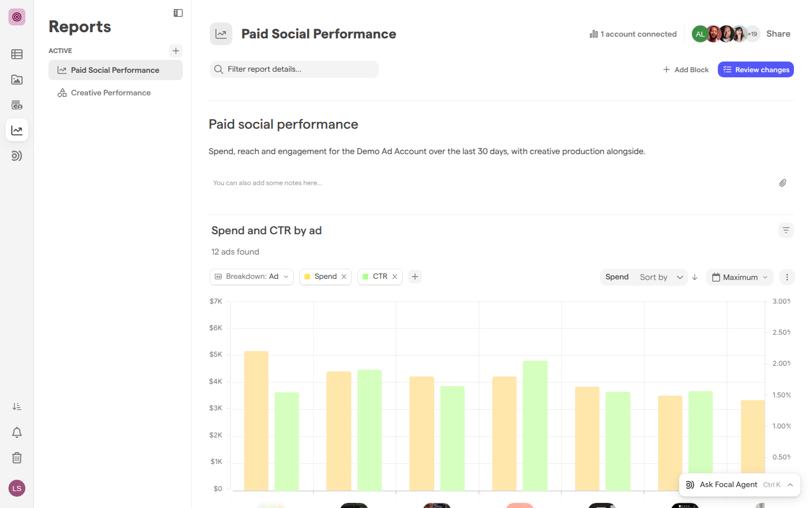Remove the Spend metric chip

(x=344, y=277)
